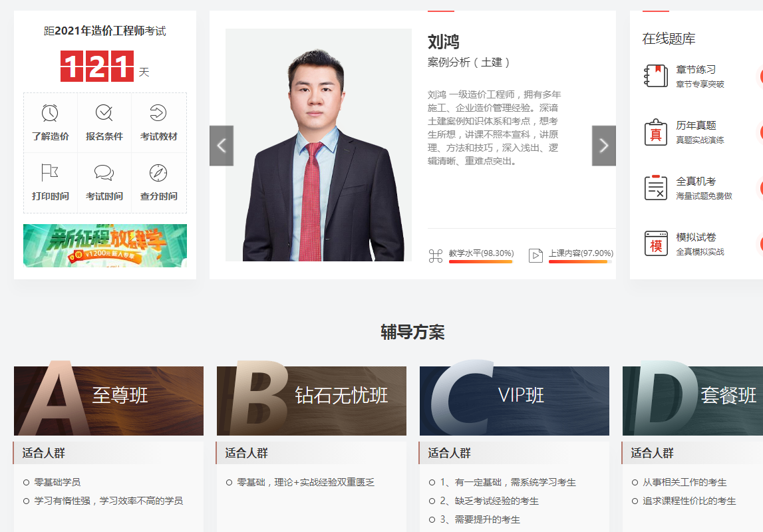Click 适合人群 heading under 钻石无忧班

click(247, 454)
